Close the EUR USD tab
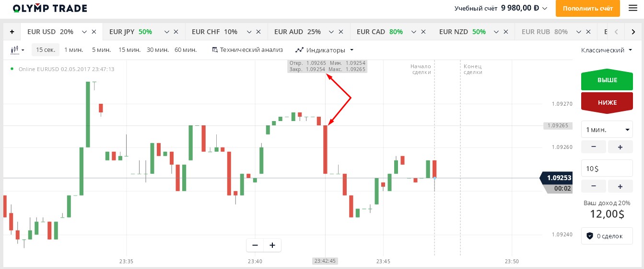This screenshot has width=644, height=269. click(94, 32)
